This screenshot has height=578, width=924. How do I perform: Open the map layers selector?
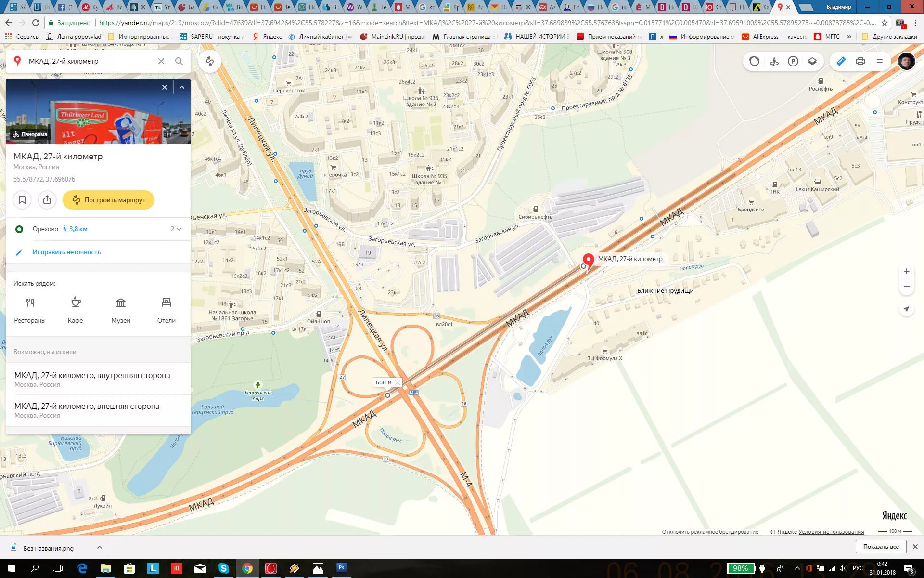click(x=812, y=61)
